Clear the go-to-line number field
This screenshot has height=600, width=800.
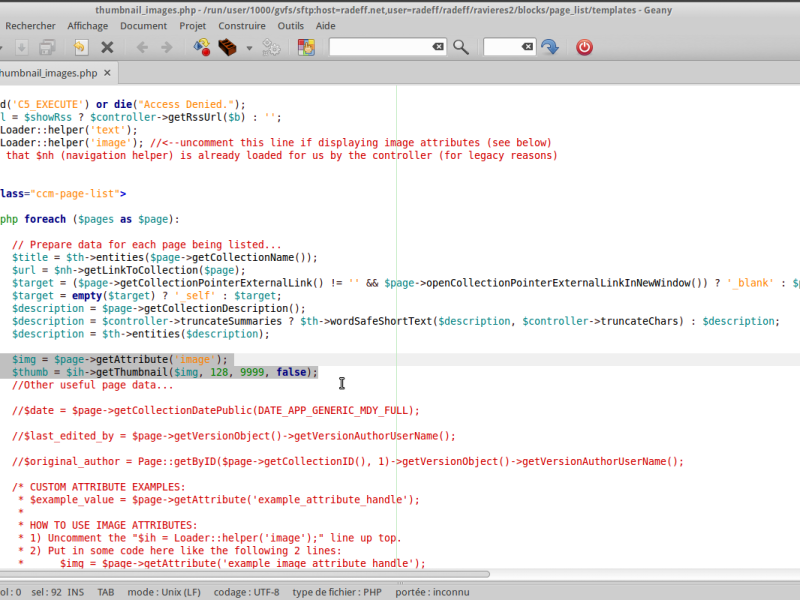point(527,47)
